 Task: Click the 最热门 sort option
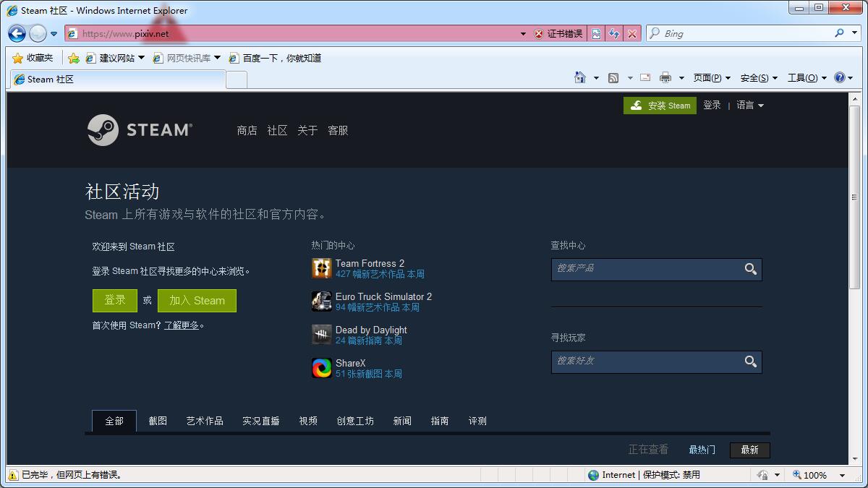[702, 450]
